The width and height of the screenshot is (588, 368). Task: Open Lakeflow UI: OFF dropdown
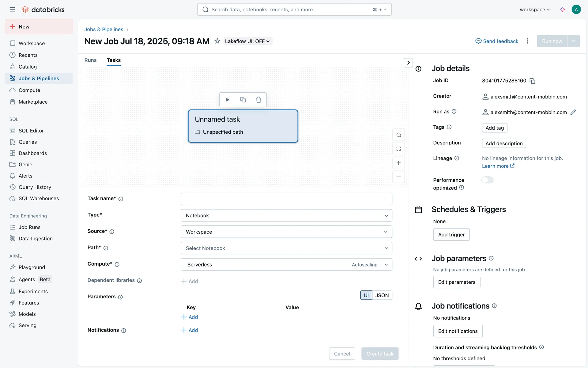click(247, 41)
